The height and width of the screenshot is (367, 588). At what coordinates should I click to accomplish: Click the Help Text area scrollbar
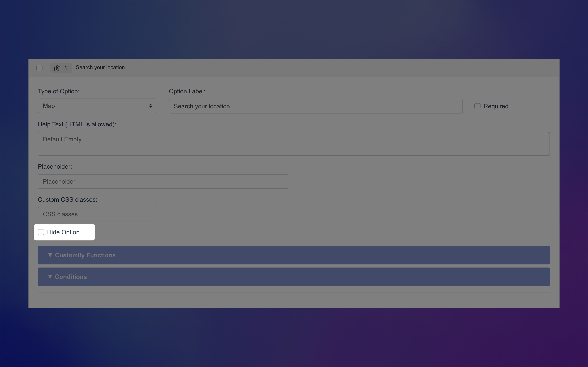[548, 144]
